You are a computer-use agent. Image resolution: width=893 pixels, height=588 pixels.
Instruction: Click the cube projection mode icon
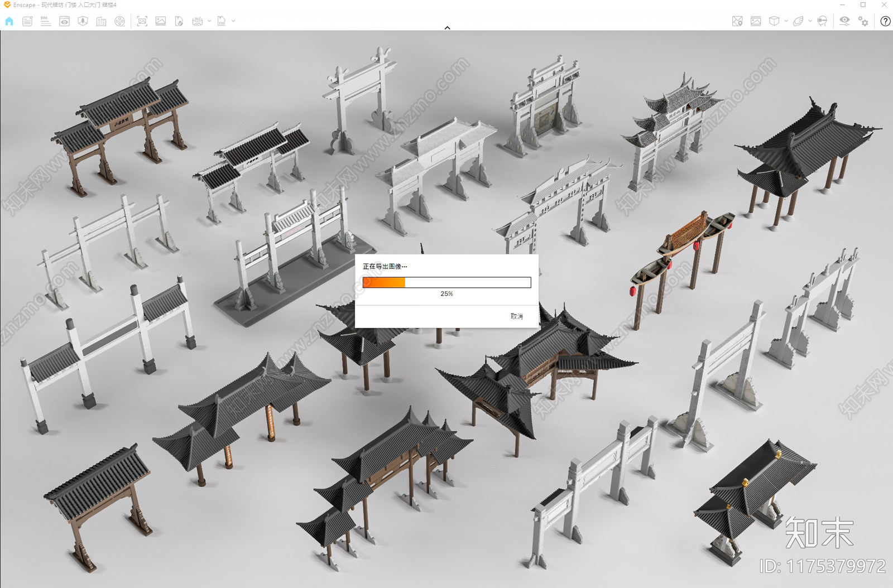pos(774,21)
